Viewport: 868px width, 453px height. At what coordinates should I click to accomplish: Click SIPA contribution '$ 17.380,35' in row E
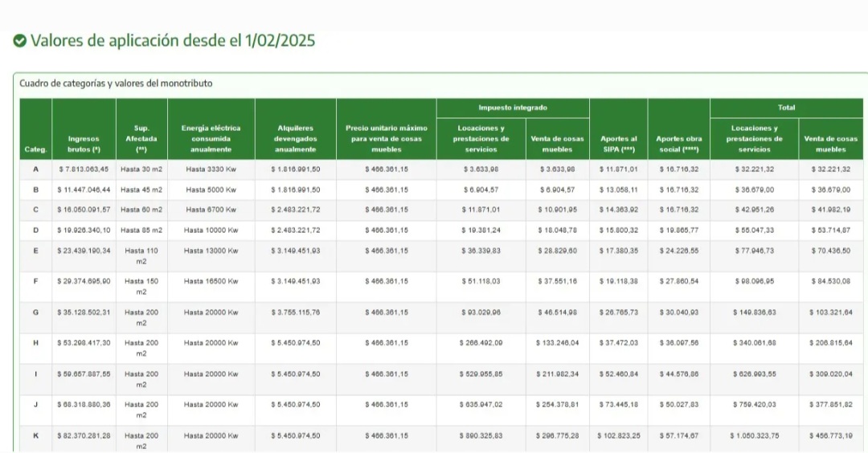pos(618,251)
